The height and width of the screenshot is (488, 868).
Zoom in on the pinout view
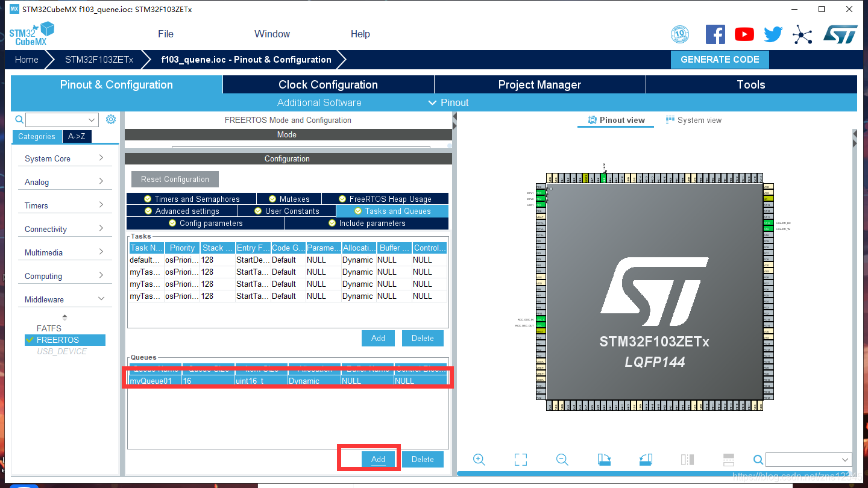click(x=479, y=459)
